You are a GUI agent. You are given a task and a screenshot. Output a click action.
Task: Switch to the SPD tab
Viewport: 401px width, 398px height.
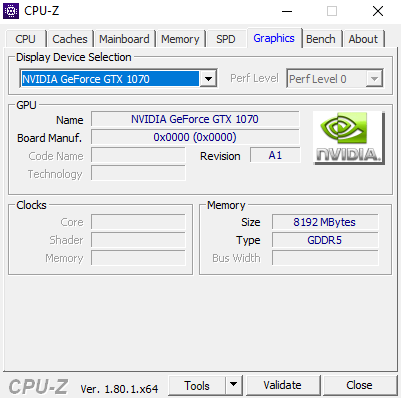point(226,39)
